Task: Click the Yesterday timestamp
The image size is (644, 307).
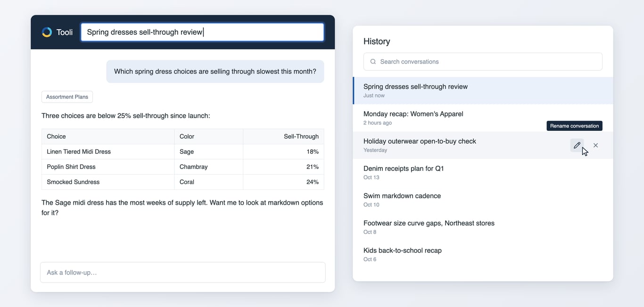Action: (x=375, y=150)
